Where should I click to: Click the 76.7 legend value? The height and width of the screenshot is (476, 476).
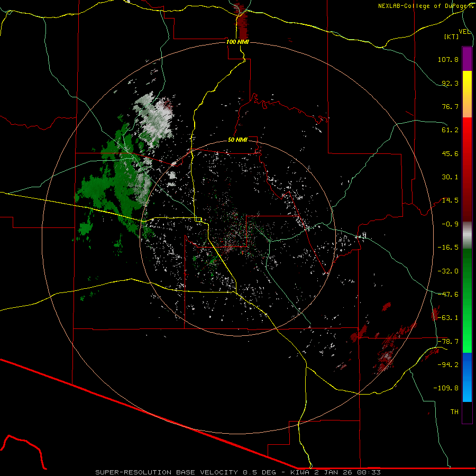click(x=450, y=106)
